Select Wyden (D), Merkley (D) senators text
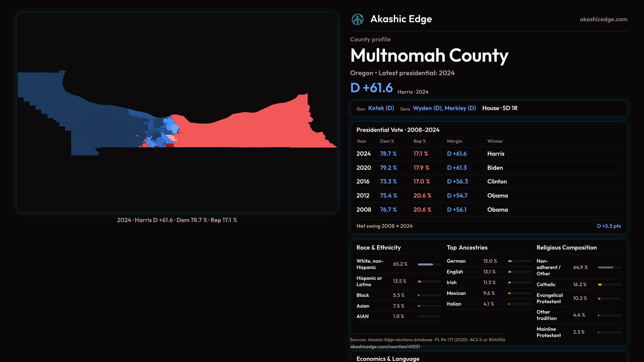The width and height of the screenshot is (644, 362). [x=444, y=108]
